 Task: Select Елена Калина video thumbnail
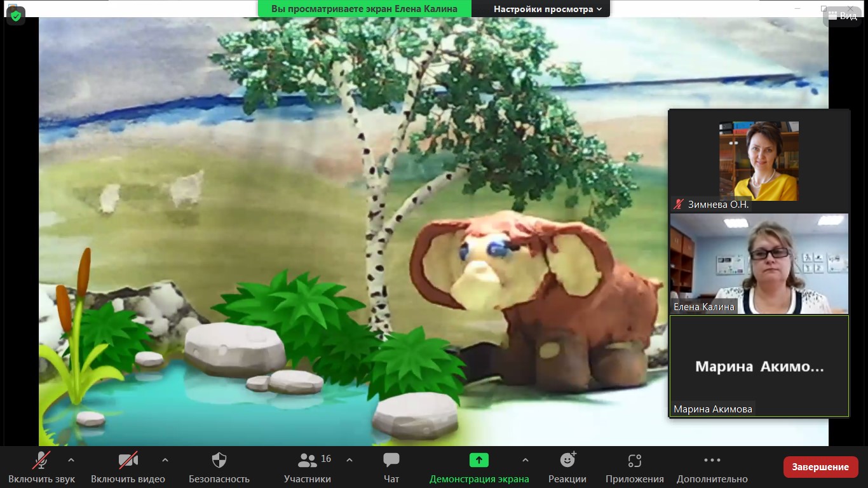click(x=759, y=264)
